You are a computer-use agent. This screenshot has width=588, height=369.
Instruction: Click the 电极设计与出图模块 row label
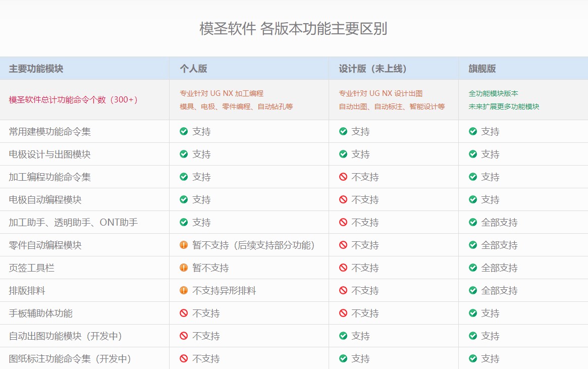50,154
